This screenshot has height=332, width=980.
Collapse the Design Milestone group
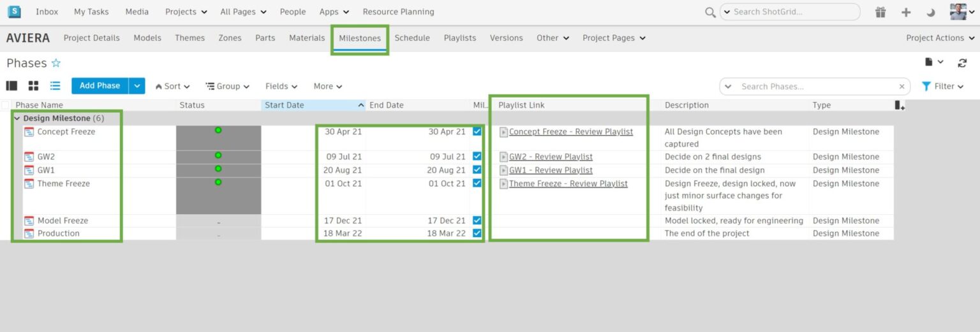(17, 119)
